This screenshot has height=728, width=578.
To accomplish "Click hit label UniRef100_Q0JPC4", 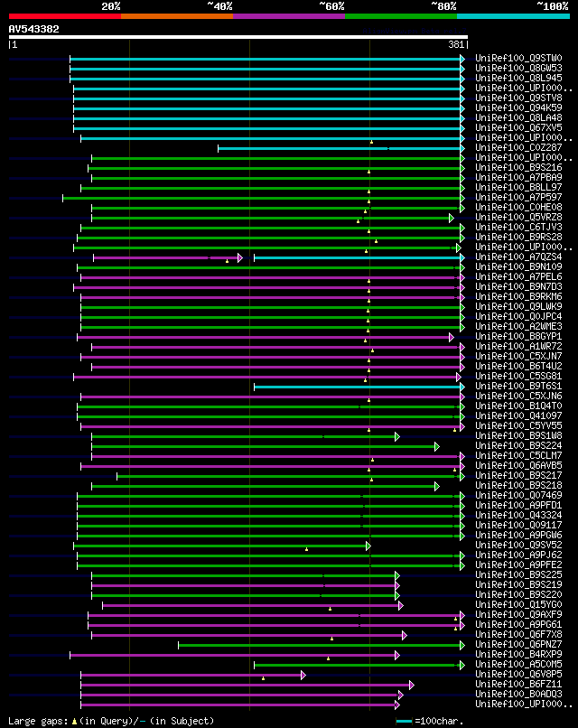I will click(518, 317).
